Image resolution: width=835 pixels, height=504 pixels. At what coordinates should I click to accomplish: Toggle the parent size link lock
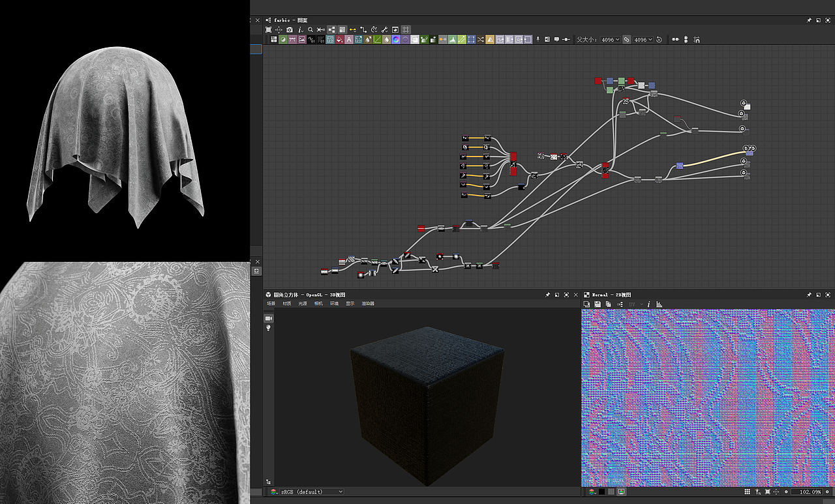(626, 40)
